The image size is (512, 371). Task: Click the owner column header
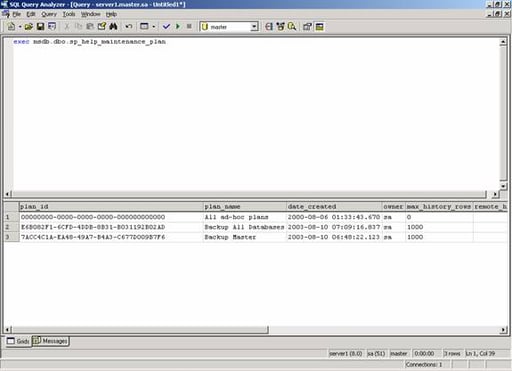[x=393, y=207]
